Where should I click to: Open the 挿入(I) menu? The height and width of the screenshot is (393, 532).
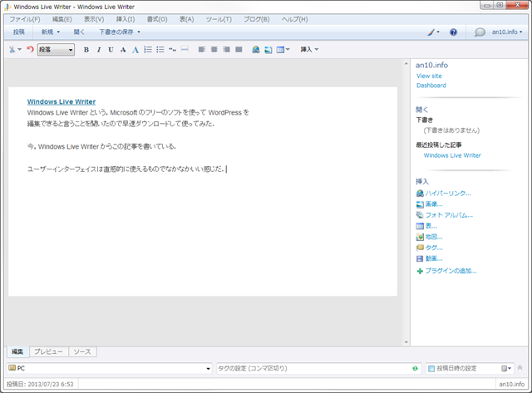pyautogui.click(x=126, y=19)
